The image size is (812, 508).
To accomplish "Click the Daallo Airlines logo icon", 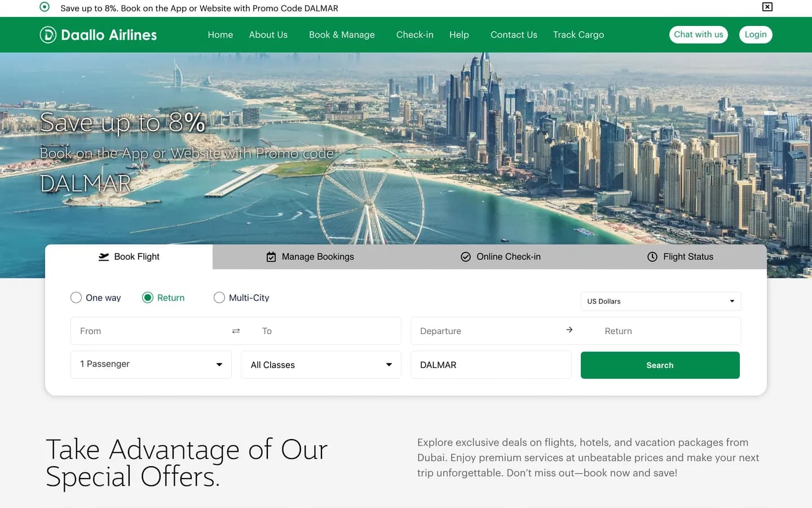I will pyautogui.click(x=48, y=35).
